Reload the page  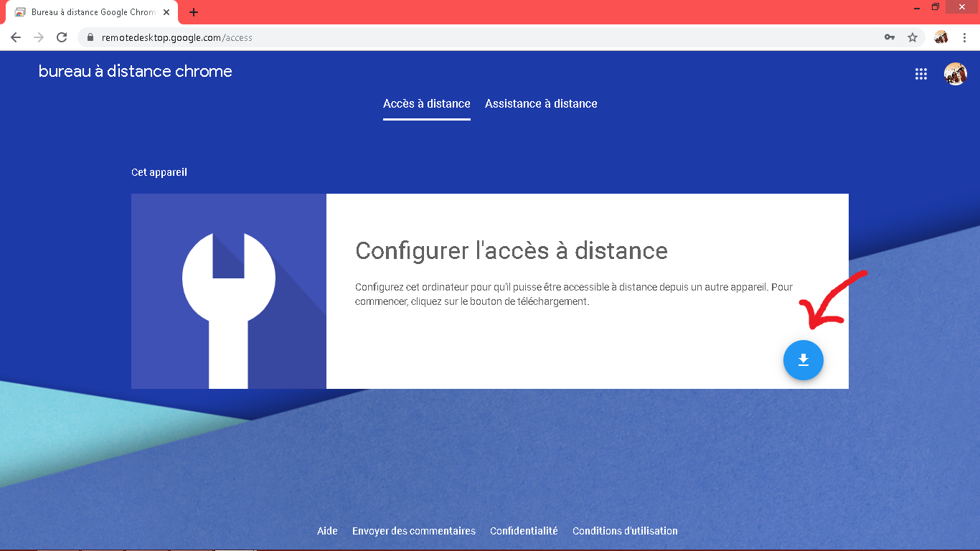click(62, 37)
